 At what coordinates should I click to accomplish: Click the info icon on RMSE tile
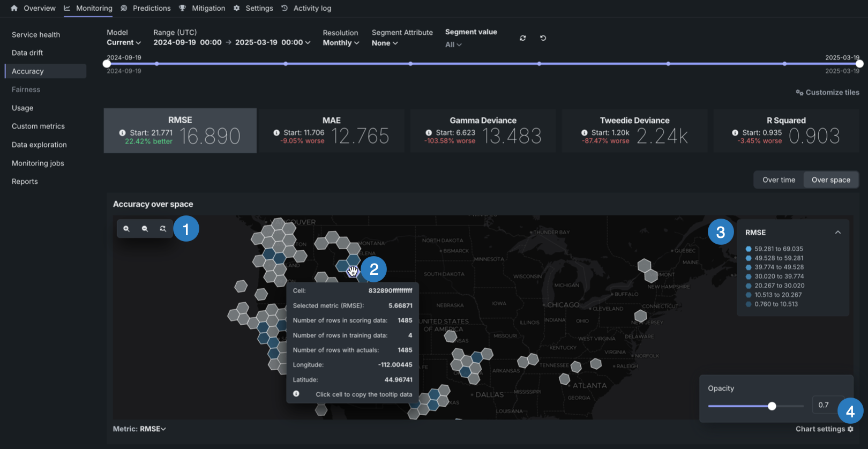click(122, 133)
